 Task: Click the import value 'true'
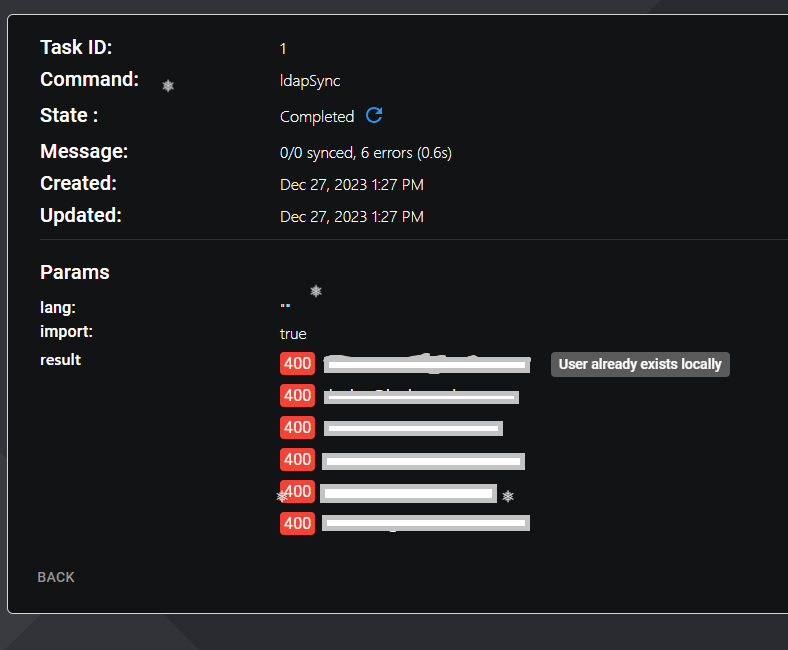[293, 333]
